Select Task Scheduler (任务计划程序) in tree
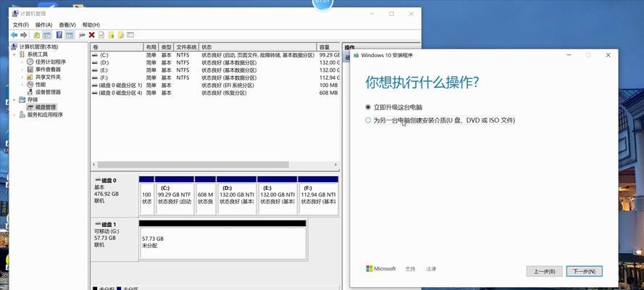Viewport: 644px width, 290px height. point(51,62)
